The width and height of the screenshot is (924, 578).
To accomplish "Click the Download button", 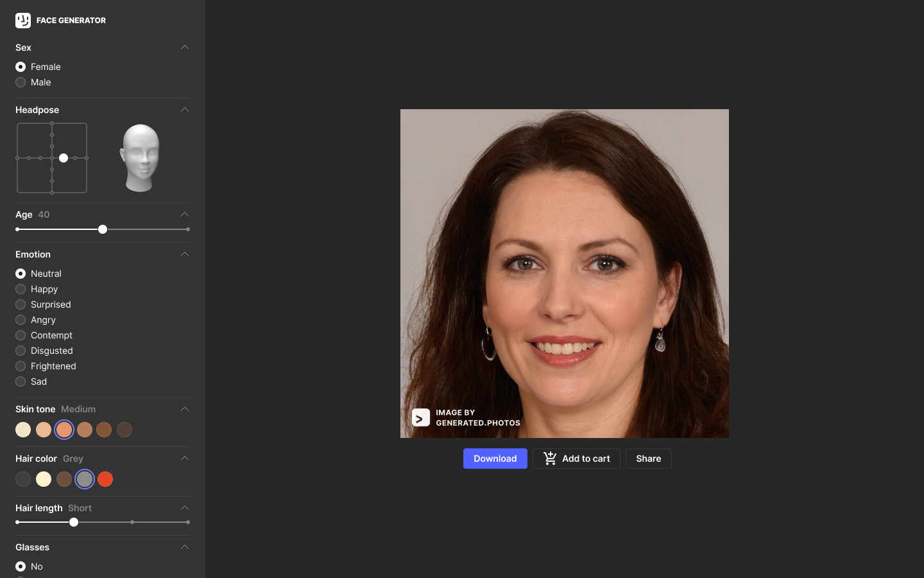I will pos(495,459).
